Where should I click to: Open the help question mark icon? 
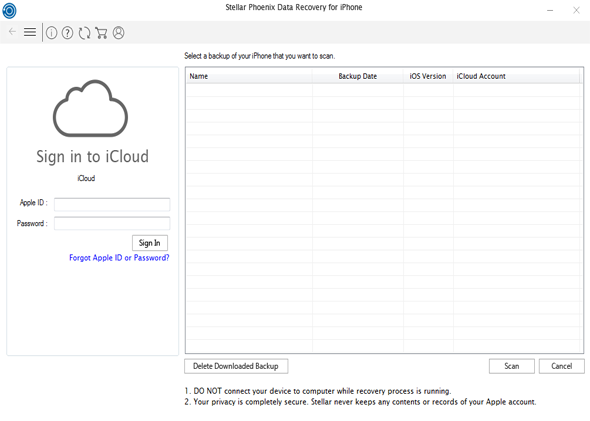coord(67,33)
